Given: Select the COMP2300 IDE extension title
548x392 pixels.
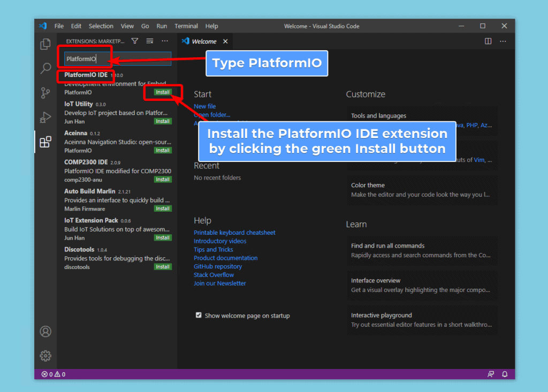Looking at the screenshot, I should pyautogui.click(x=86, y=162).
